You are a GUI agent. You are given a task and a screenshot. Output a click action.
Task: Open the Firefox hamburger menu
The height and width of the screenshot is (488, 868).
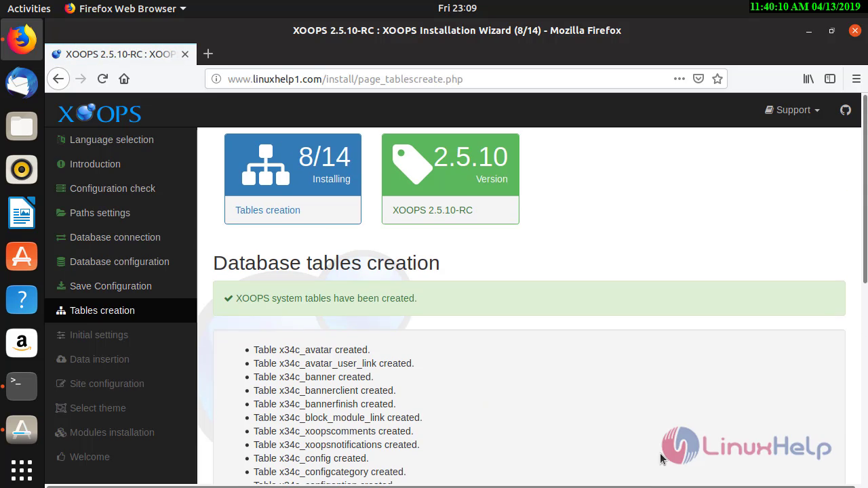coord(856,79)
